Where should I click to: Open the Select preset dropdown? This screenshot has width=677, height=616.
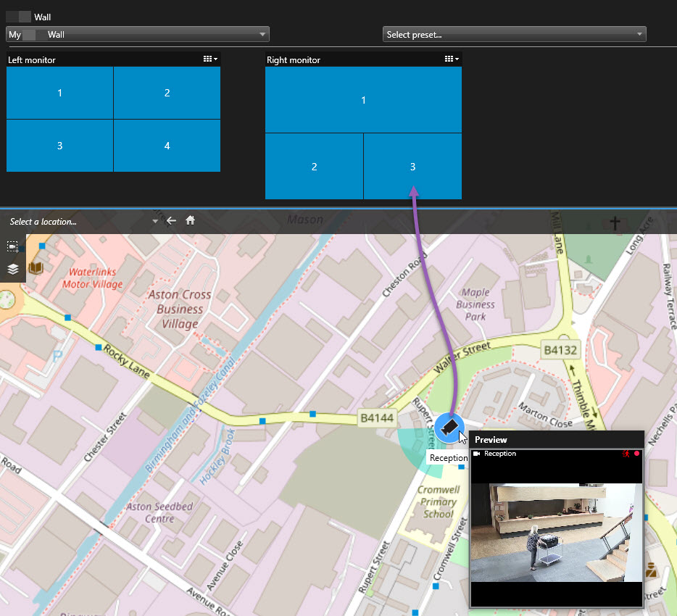point(514,34)
